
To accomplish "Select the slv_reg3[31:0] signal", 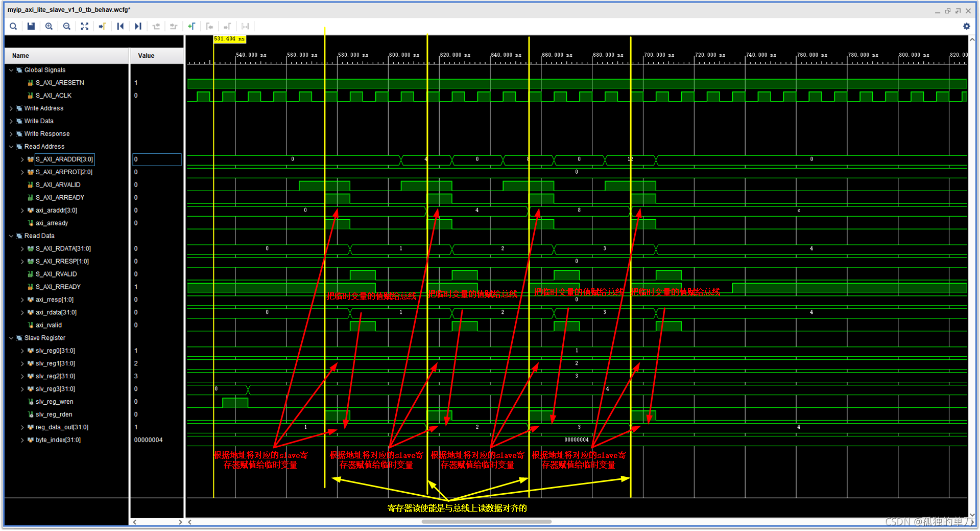I will coord(55,389).
